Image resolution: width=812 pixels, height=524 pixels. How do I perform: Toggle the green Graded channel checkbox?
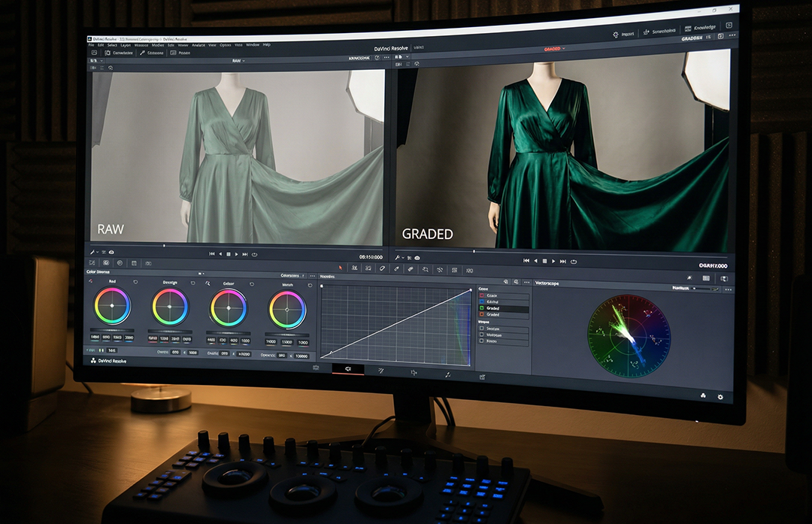click(482, 308)
